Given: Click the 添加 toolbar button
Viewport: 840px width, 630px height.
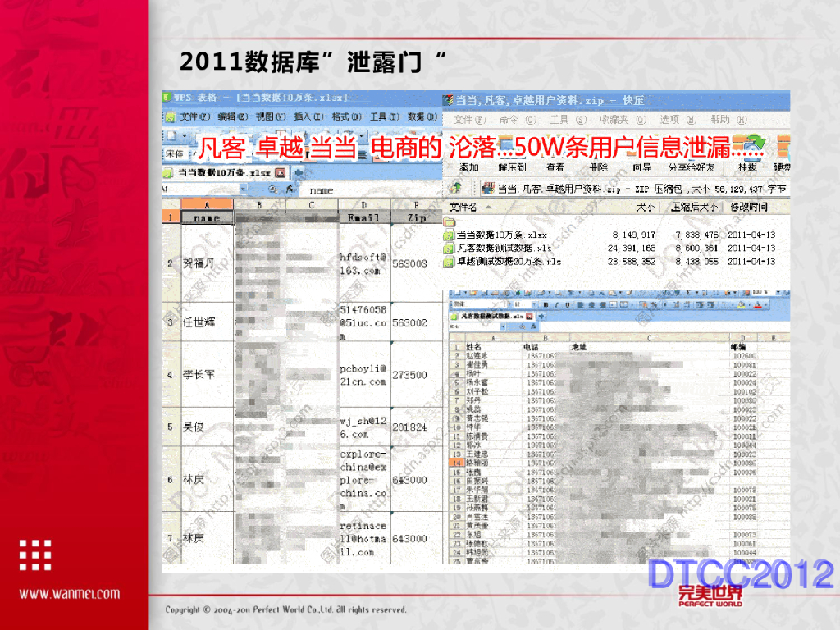Looking at the screenshot, I should pos(468,167).
